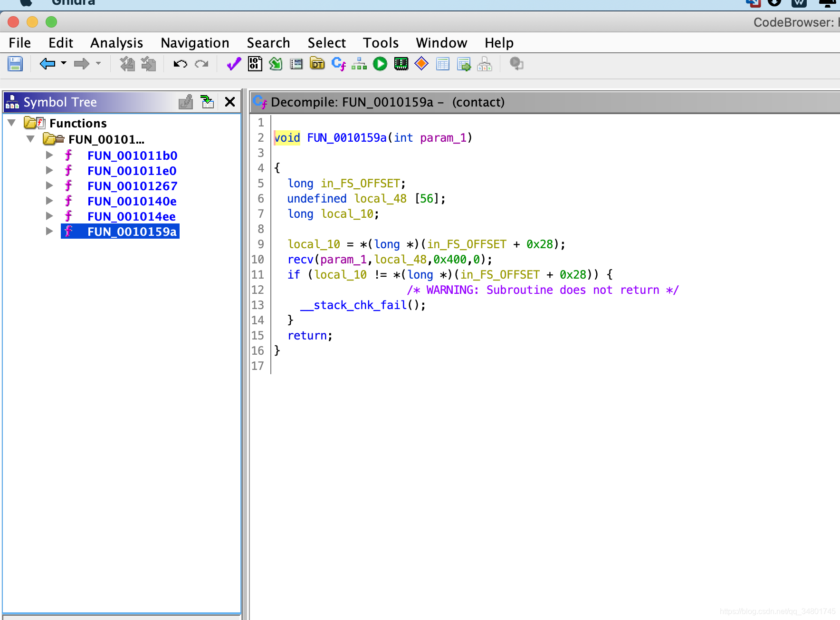The height and width of the screenshot is (620, 840).
Task: Click the green macOS zoom window button
Action: (51, 22)
